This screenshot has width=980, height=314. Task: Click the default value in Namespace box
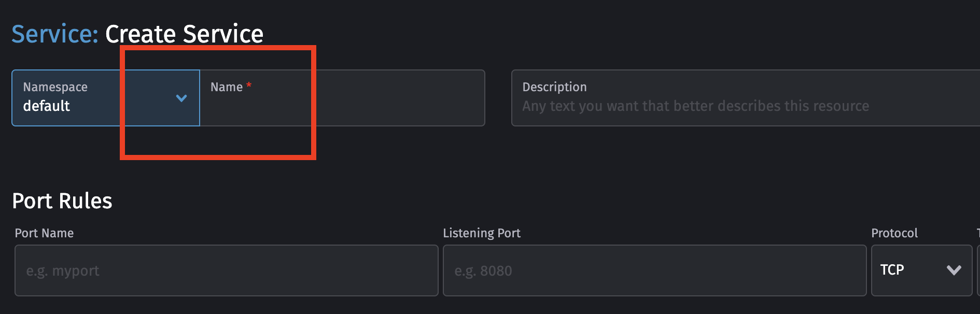47,106
